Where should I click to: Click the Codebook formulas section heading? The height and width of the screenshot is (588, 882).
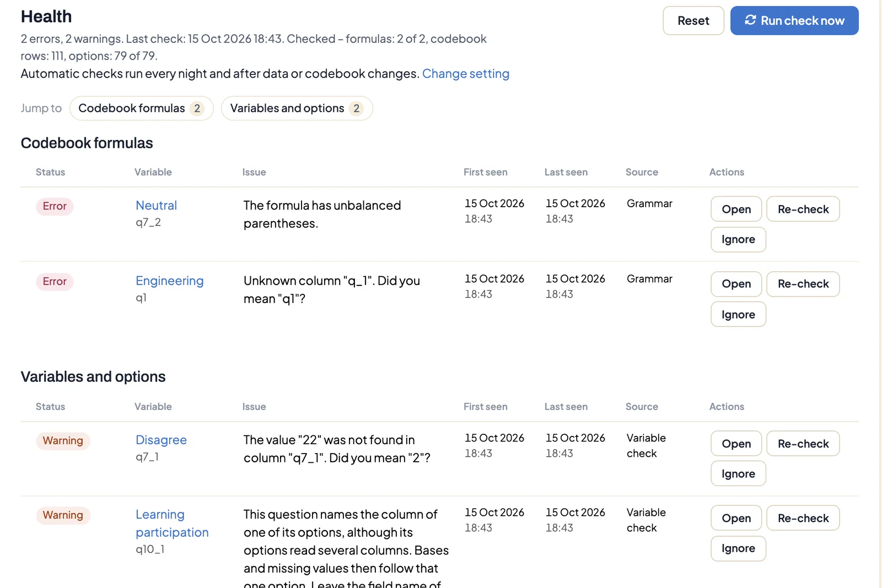[x=87, y=143]
